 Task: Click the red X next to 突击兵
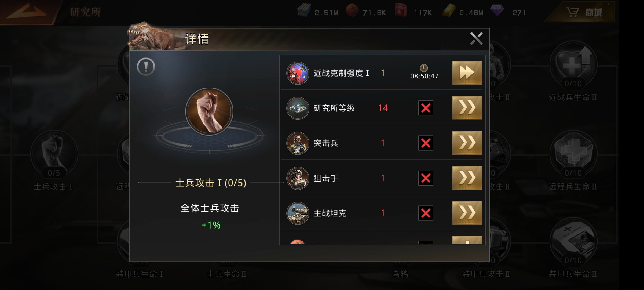pyautogui.click(x=426, y=143)
